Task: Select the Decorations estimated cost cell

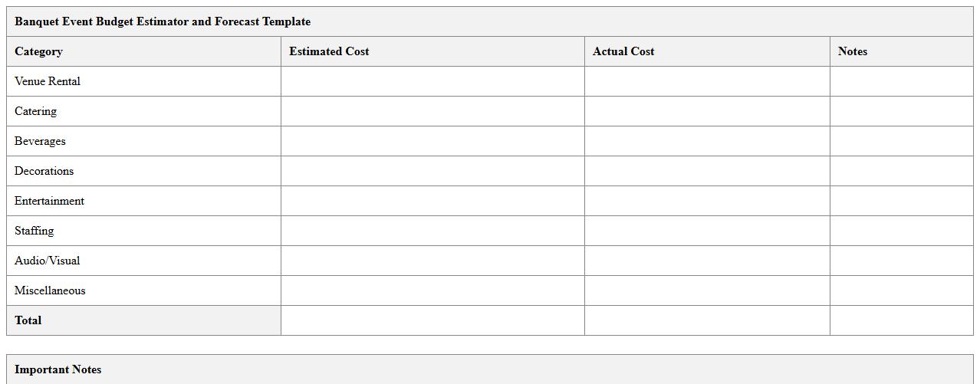Action: tap(432, 171)
